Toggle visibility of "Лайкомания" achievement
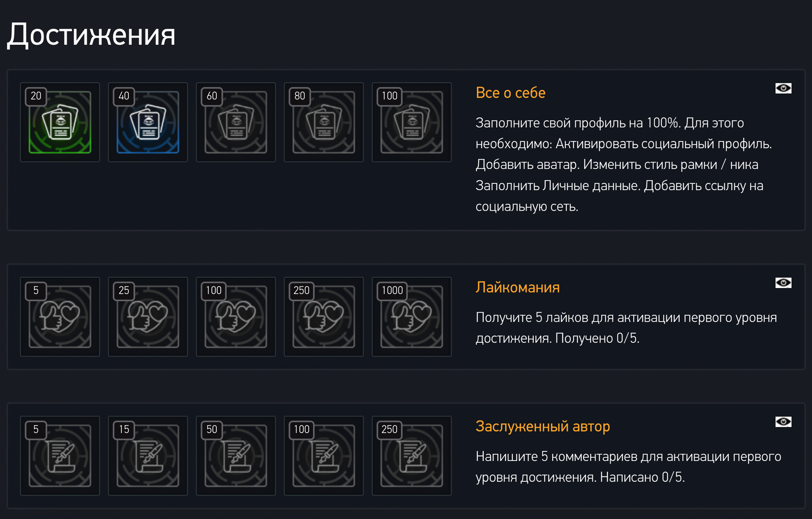Image resolution: width=812 pixels, height=519 pixels. [783, 282]
